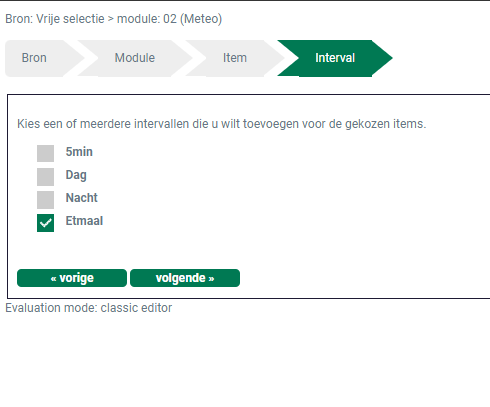Click the 5min label text

[79, 152]
